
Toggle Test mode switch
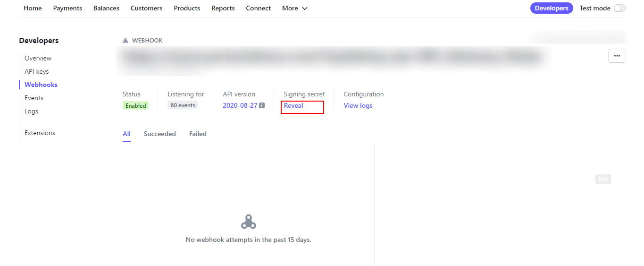tap(619, 8)
